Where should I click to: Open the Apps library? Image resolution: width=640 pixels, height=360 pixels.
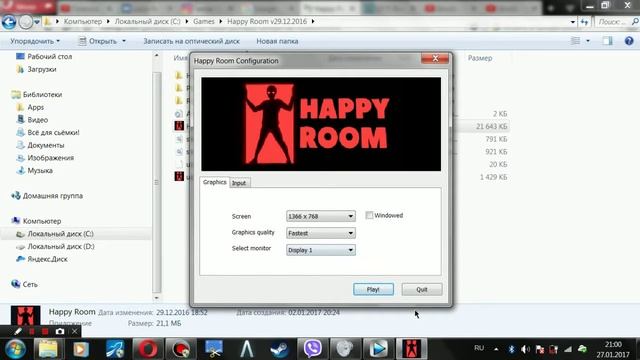pos(35,107)
